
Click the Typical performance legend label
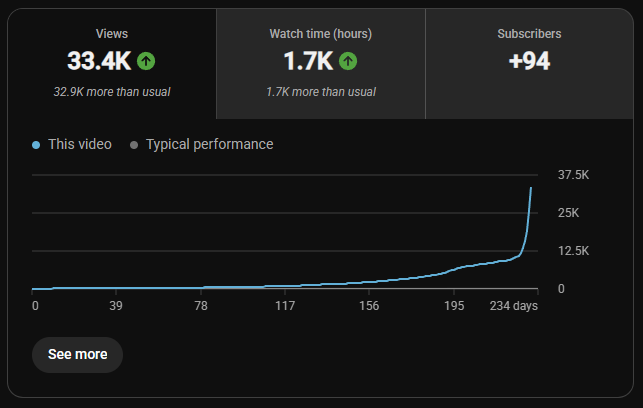tap(210, 144)
